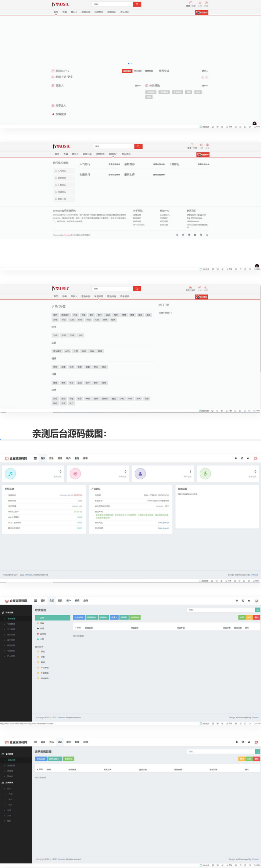Viewport: 261px width, 868px height.
Task: Switch to the 热门试听 tab in 歌曲TOP12
Action: click(x=138, y=71)
